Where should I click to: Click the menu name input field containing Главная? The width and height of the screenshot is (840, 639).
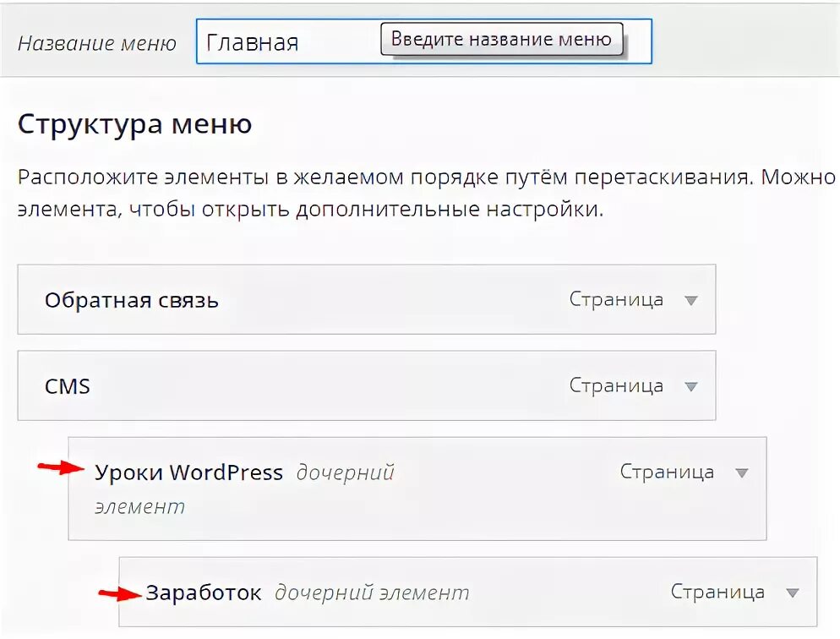[423, 41]
